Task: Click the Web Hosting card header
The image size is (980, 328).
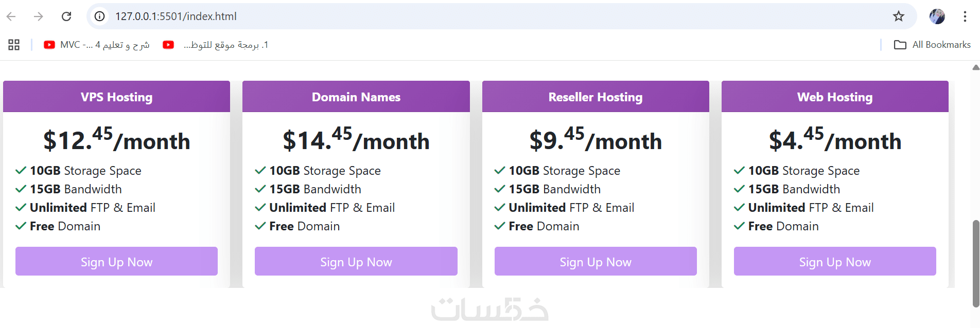Action: pyautogui.click(x=835, y=97)
